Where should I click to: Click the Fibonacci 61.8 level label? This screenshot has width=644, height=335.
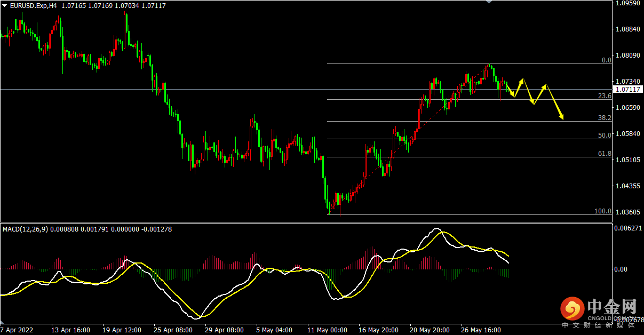tap(605, 154)
